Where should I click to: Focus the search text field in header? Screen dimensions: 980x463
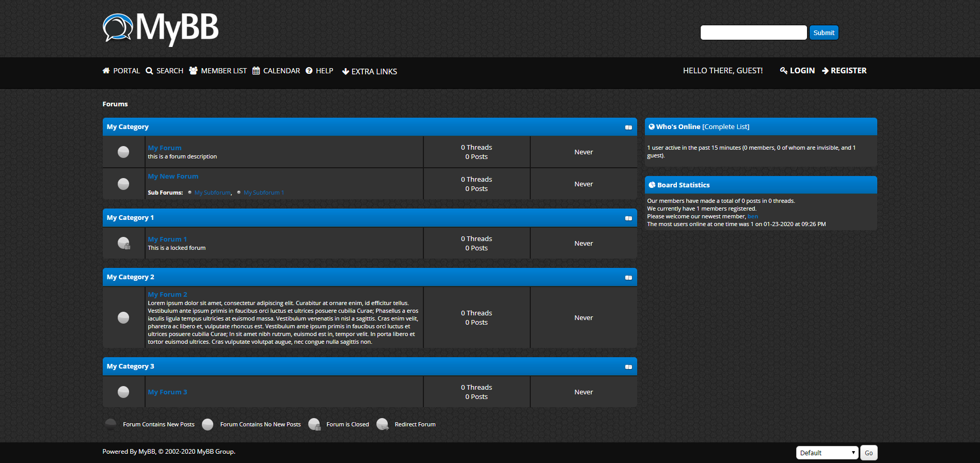coord(753,33)
